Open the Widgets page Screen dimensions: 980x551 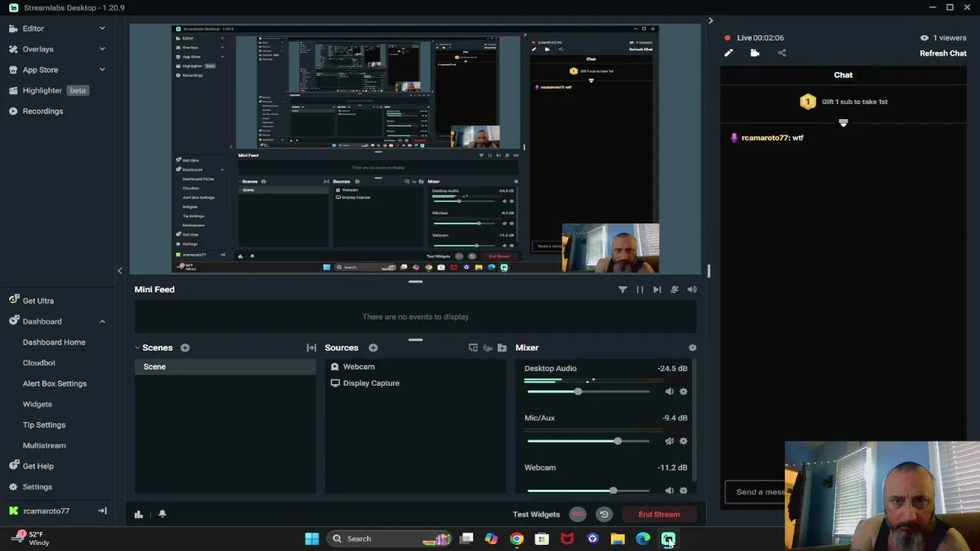pos(37,404)
